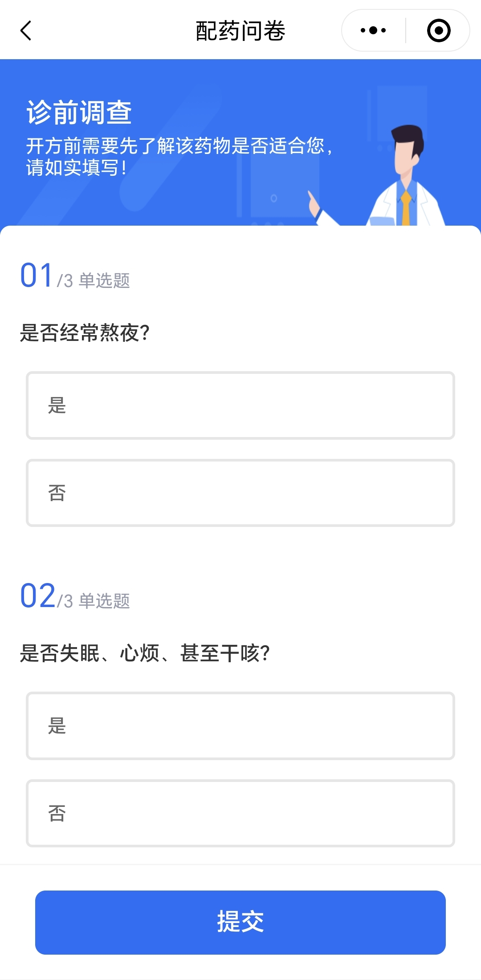Click the 配药问卷 page title

click(x=240, y=31)
